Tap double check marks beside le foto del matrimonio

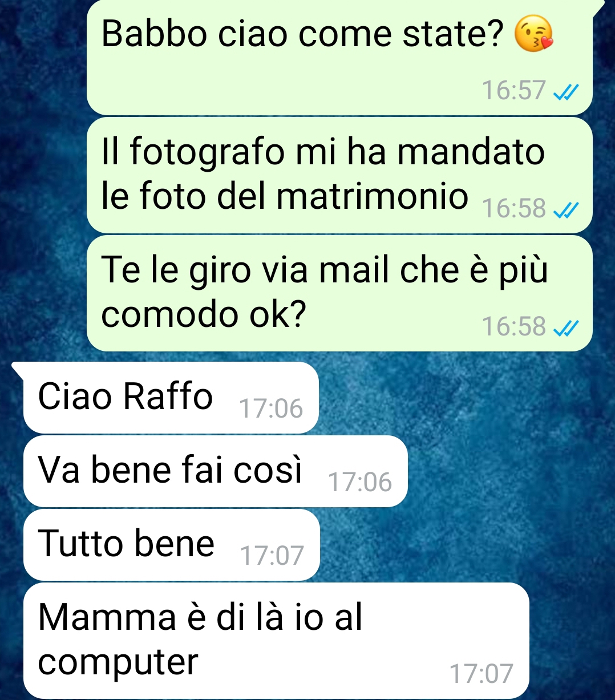[567, 210]
